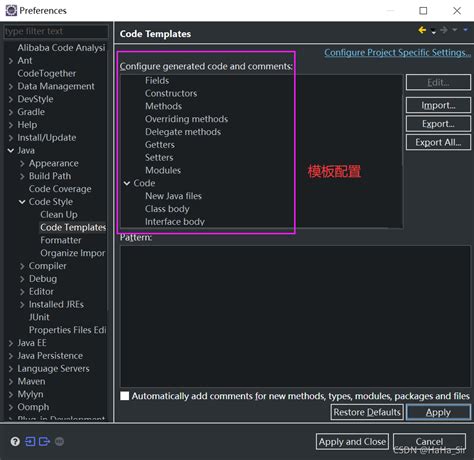
Task: Open Configure Project Specific Settings link
Action: click(397, 53)
